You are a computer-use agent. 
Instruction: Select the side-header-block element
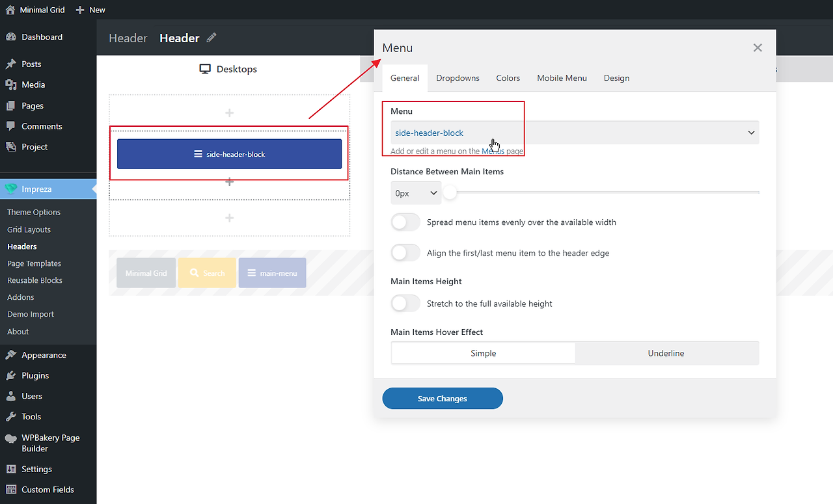coord(229,154)
